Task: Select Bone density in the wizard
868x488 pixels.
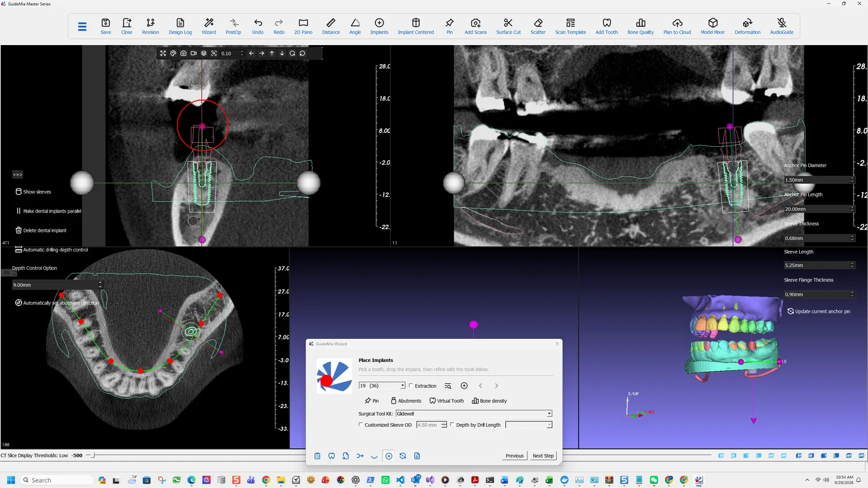Action: click(490, 401)
